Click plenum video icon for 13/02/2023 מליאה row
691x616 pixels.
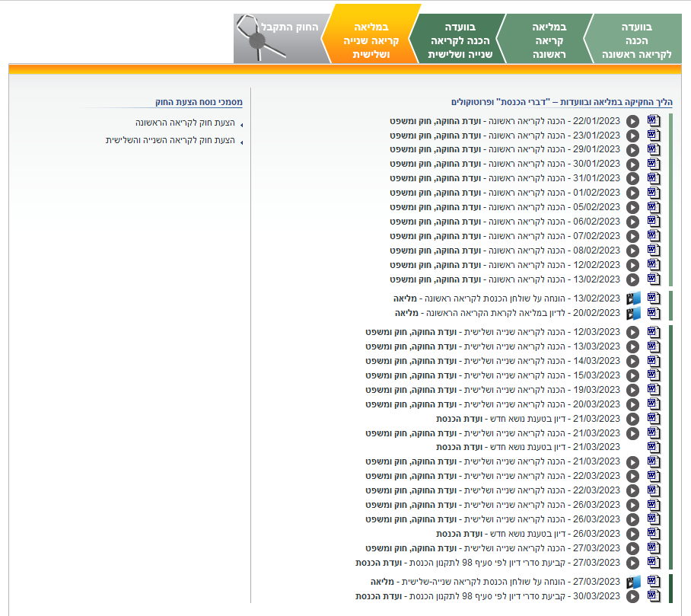(633, 298)
